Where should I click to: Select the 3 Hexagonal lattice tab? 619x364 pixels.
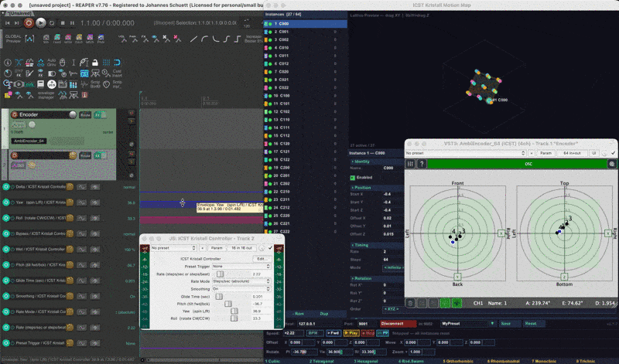tap(366, 361)
